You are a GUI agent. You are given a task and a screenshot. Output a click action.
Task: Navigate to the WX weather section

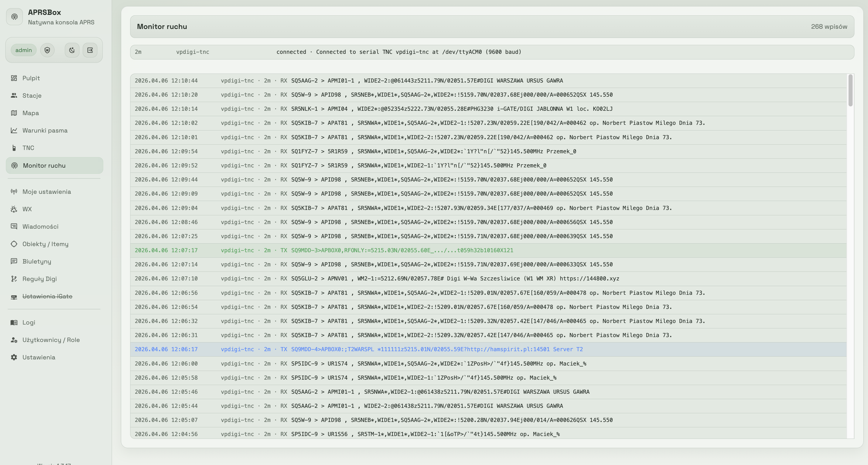coord(27,209)
